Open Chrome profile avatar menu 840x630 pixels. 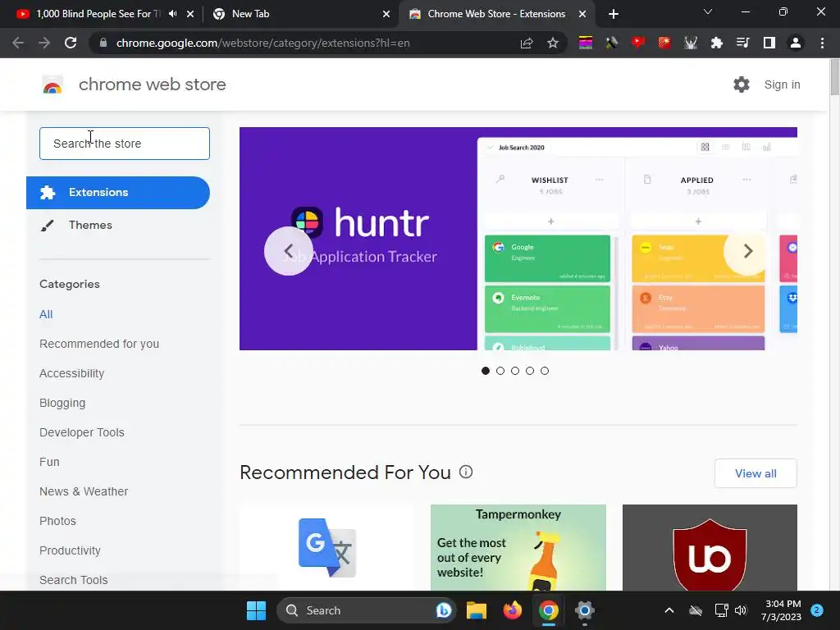click(796, 43)
